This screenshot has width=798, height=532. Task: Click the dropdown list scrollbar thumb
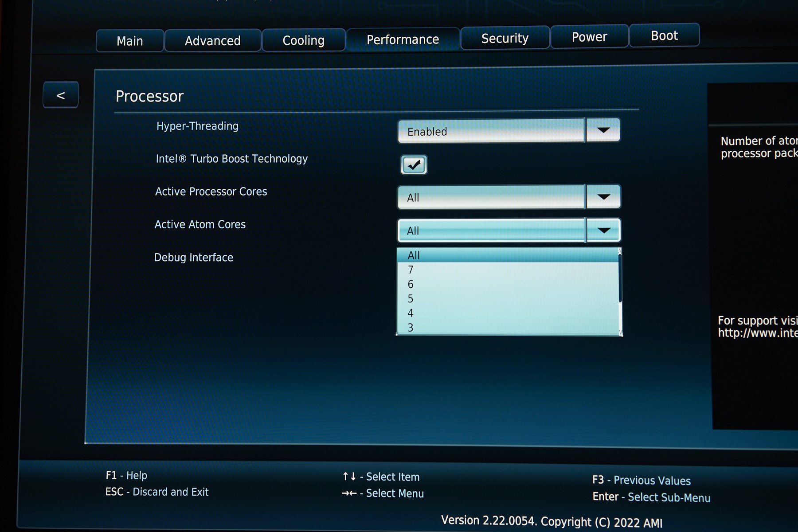coord(620,278)
